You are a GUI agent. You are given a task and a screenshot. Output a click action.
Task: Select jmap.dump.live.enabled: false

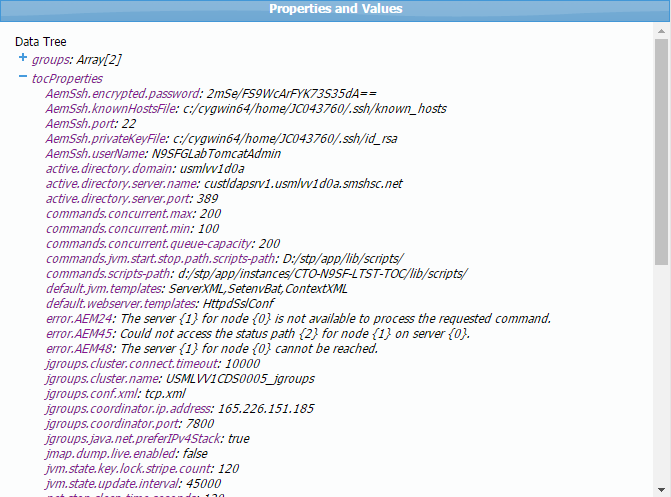pos(127,453)
